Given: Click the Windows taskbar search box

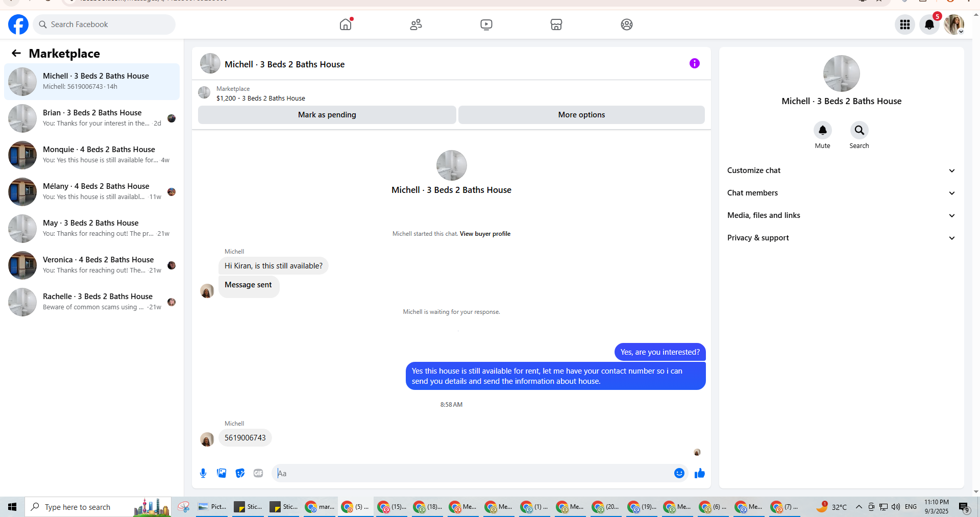Looking at the screenshot, I should click(x=98, y=507).
